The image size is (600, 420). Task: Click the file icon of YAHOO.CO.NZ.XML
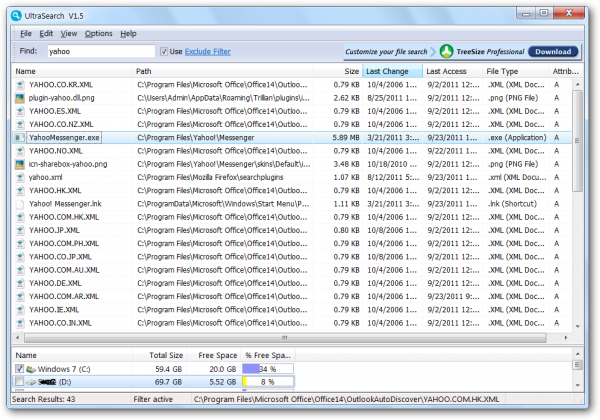(x=20, y=124)
